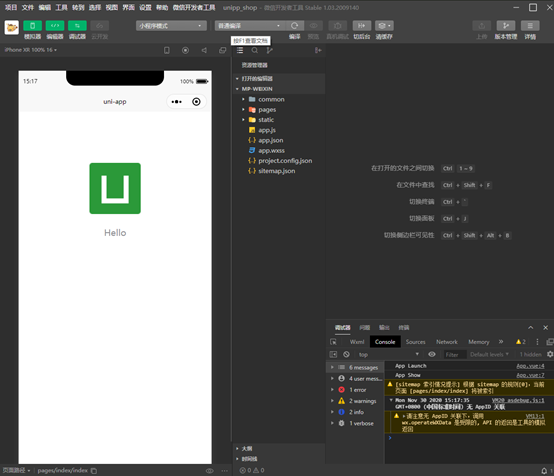Copy the page path icon

[94, 471]
